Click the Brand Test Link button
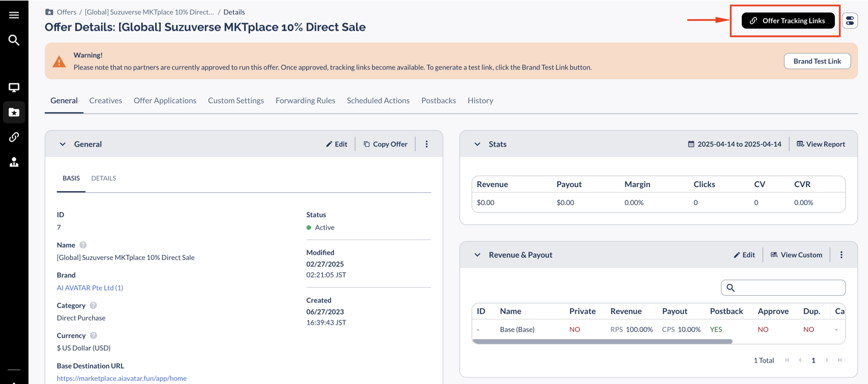The height and width of the screenshot is (384, 868). click(x=817, y=61)
